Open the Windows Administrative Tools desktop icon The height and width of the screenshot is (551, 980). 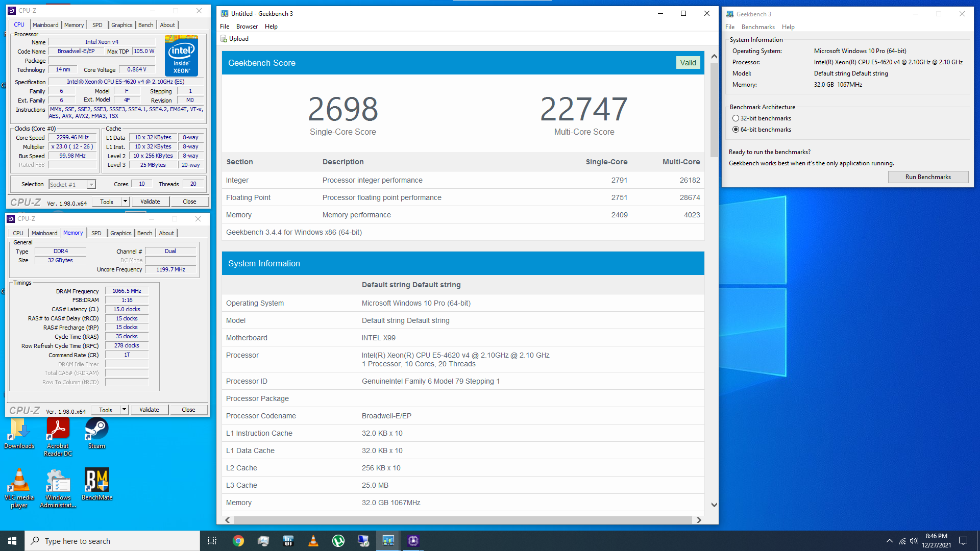click(58, 488)
